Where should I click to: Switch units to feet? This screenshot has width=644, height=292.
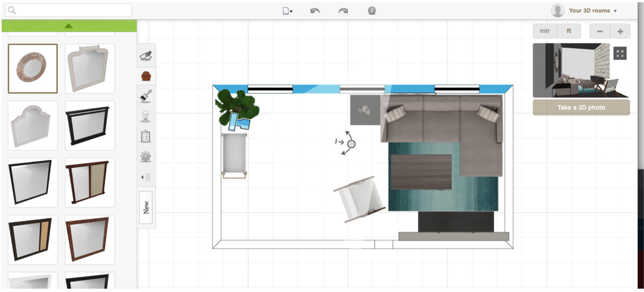[569, 31]
